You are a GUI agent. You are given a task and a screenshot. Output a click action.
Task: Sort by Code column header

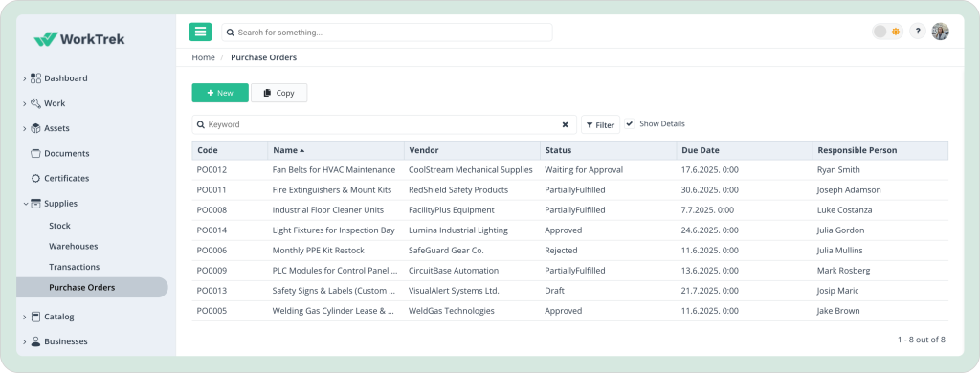(x=230, y=150)
